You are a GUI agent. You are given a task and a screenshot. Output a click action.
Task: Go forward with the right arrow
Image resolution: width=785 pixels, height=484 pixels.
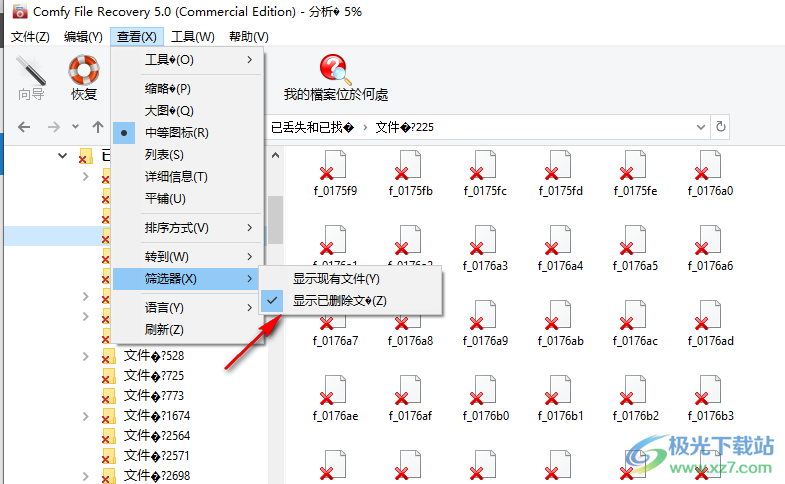[54, 127]
